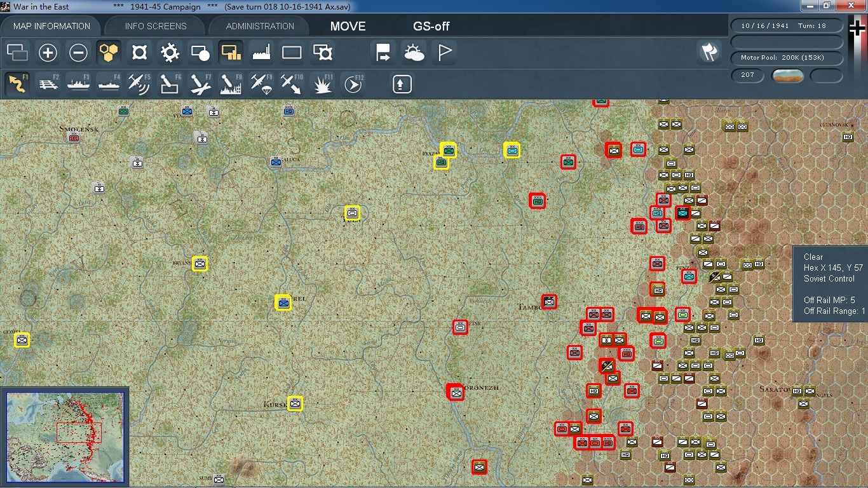Show weather with sun-and-cloud icon

point(414,53)
